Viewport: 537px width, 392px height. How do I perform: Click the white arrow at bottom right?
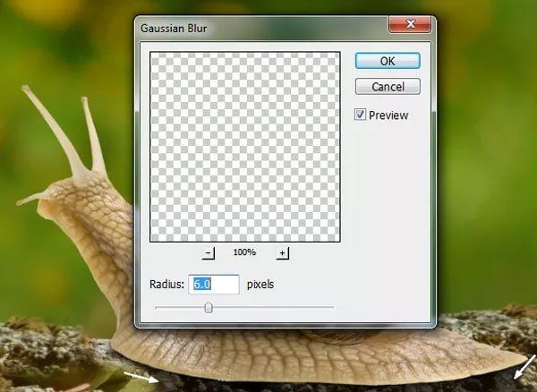[524, 369]
